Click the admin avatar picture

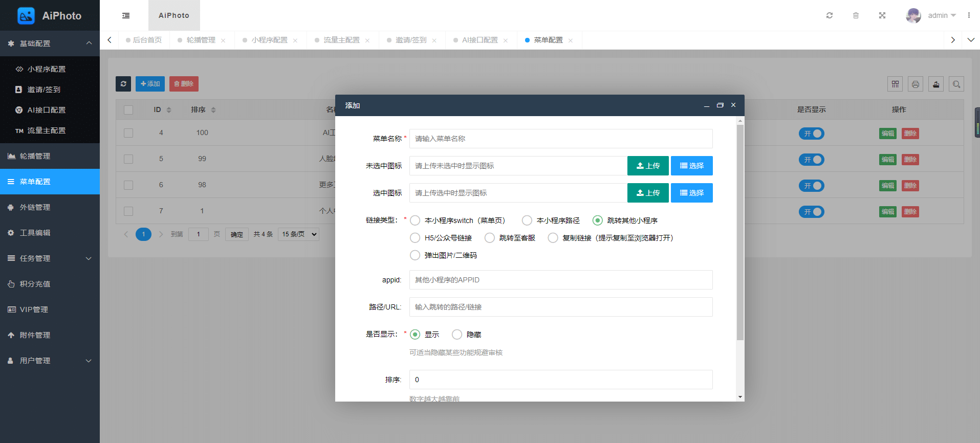coord(913,15)
